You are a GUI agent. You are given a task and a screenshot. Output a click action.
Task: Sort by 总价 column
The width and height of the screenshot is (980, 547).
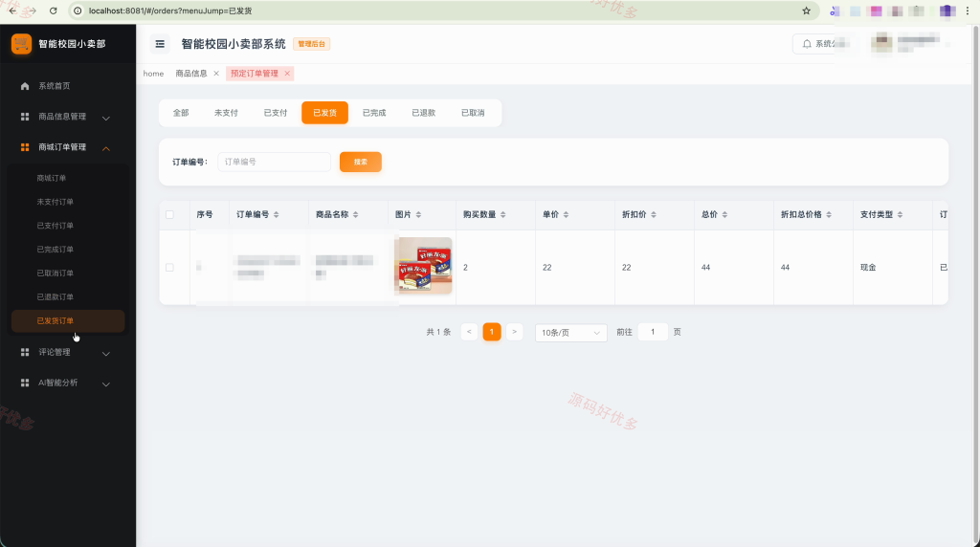point(725,215)
